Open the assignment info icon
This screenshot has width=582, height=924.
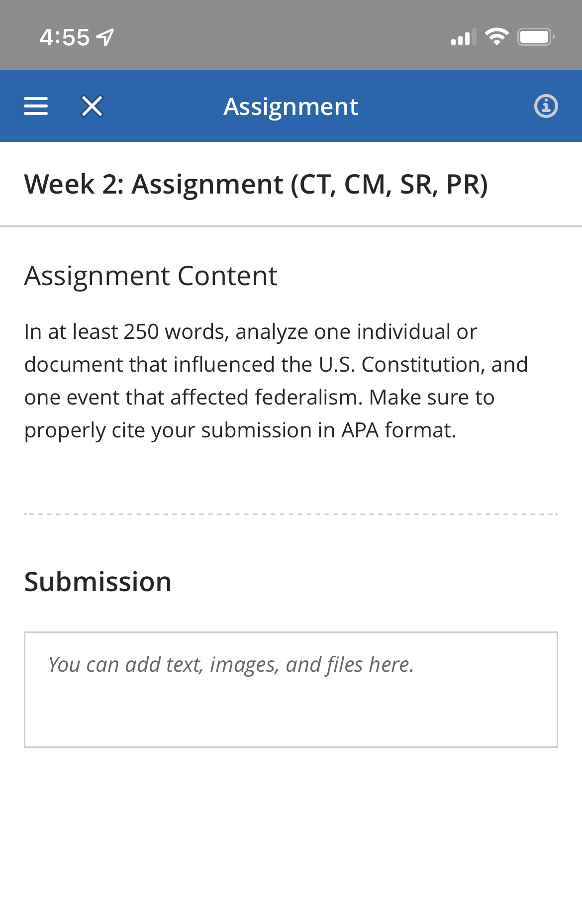(x=546, y=106)
